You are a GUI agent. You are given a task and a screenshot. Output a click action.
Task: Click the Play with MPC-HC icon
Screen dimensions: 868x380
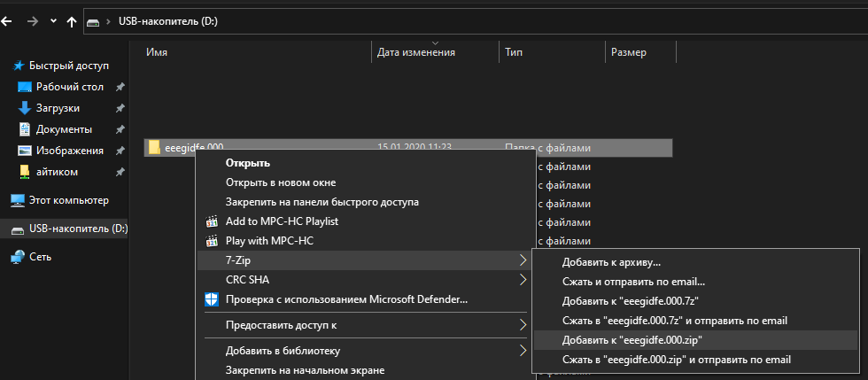click(x=212, y=241)
